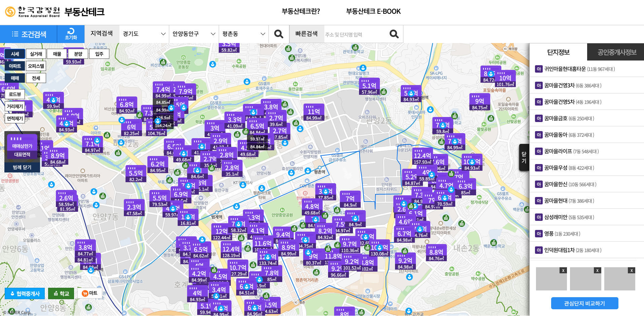Click the 초기화 reset icon
644x316 pixels.
(71, 34)
